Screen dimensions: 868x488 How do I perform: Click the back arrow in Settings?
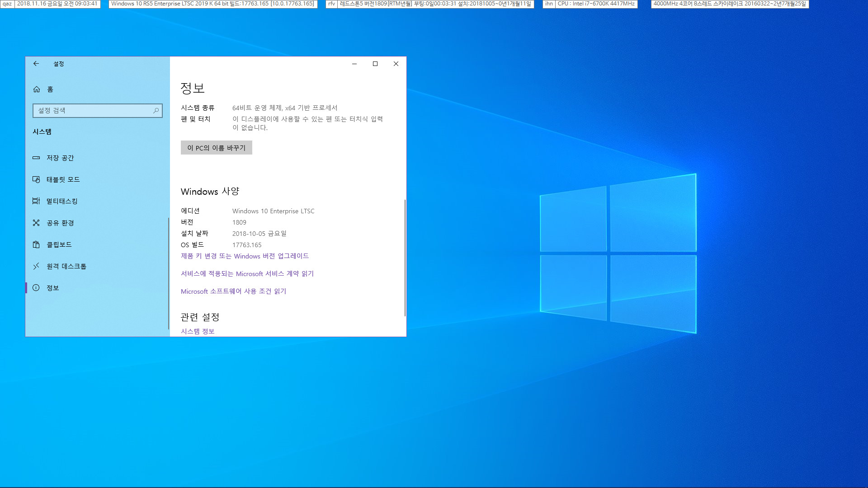[36, 64]
